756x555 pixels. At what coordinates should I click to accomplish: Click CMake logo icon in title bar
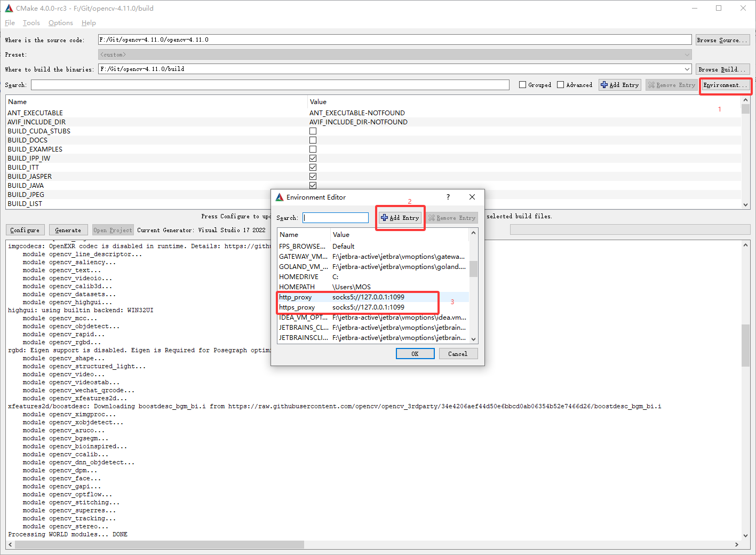[x=9, y=8]
